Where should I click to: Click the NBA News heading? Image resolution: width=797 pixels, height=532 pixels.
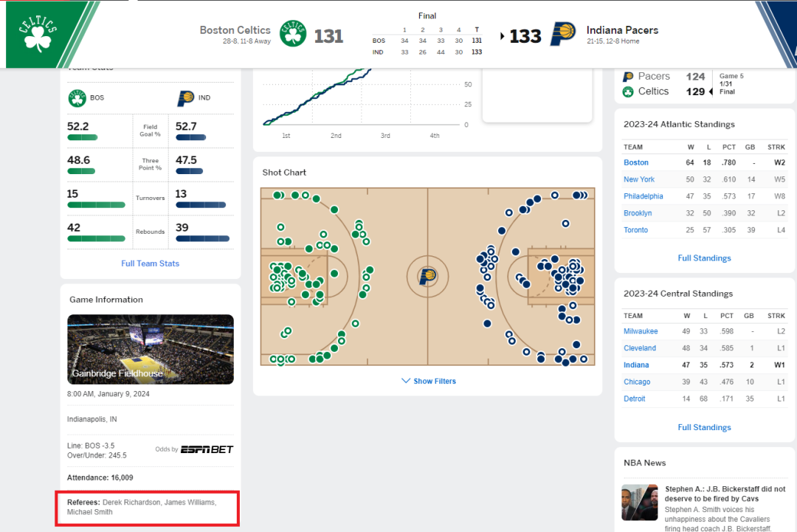644,463
